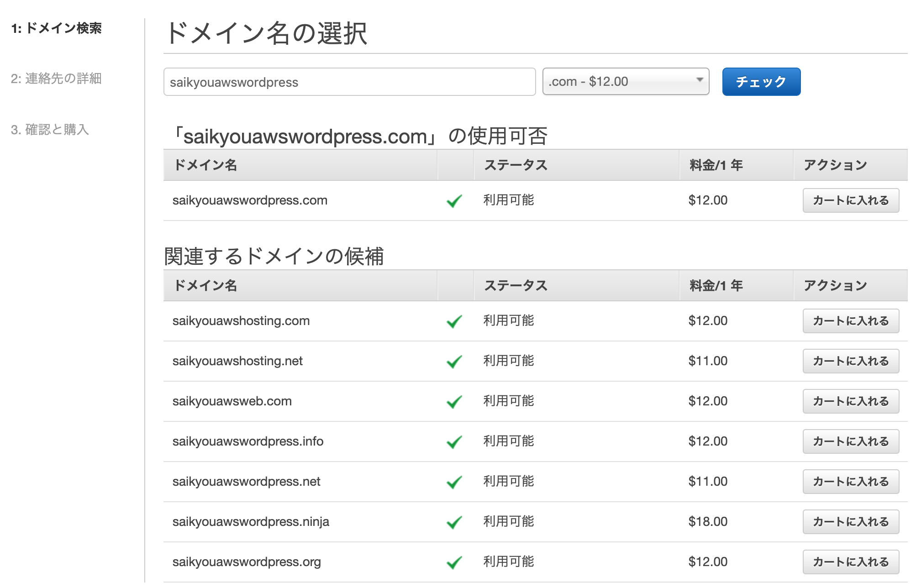Click the domain name search field

pyautogui.click(x=349, y=82)
